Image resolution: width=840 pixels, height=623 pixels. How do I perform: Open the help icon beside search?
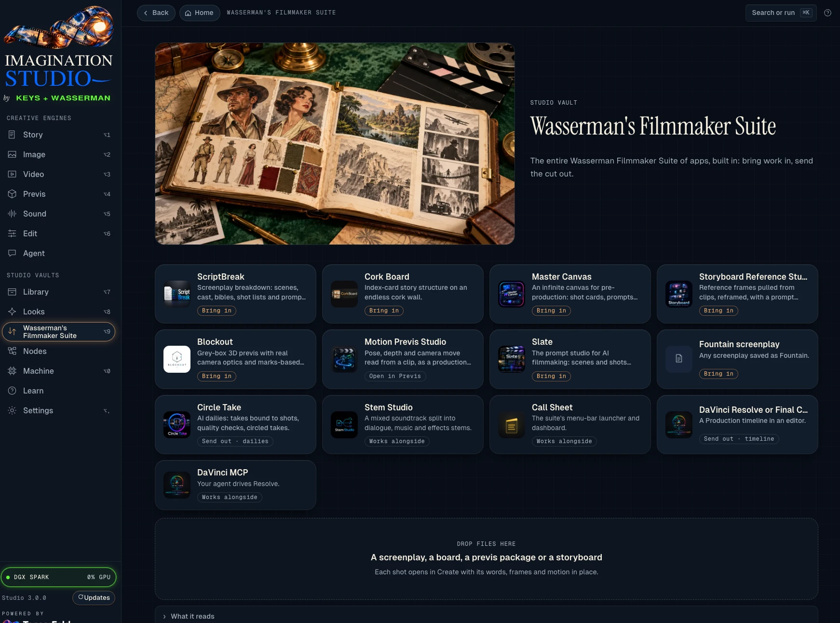827,13
